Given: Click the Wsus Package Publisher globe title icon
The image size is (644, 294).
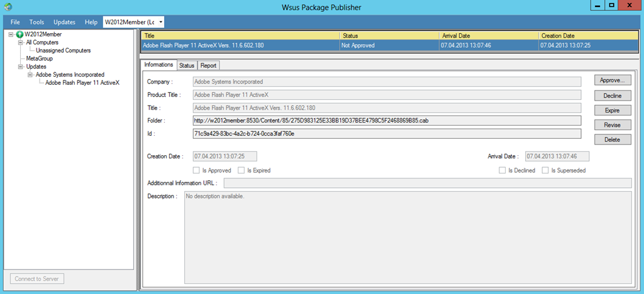Looking at the screenshot, I should click(x=8, y=7).
